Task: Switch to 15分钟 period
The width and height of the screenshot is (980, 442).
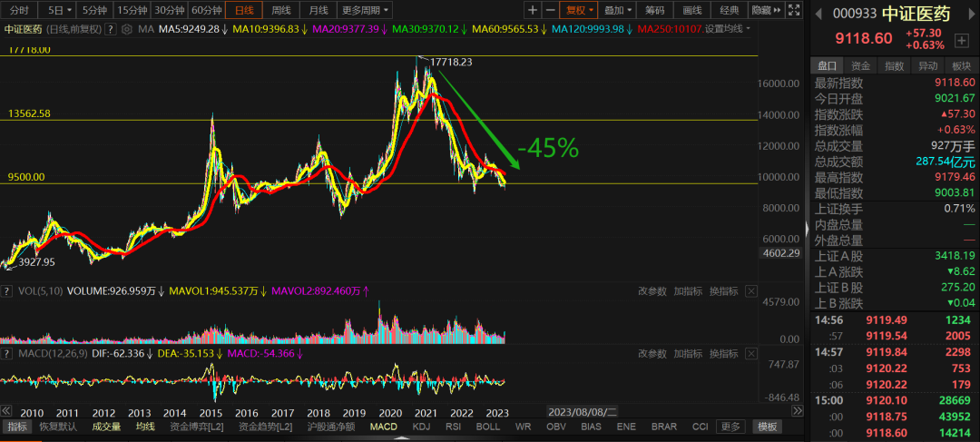Action: 132,10
